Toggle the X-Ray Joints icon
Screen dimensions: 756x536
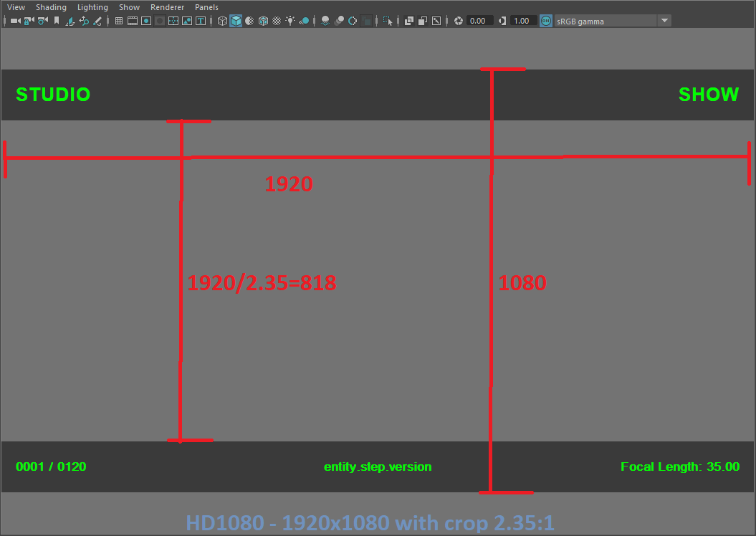pos(436,21)
